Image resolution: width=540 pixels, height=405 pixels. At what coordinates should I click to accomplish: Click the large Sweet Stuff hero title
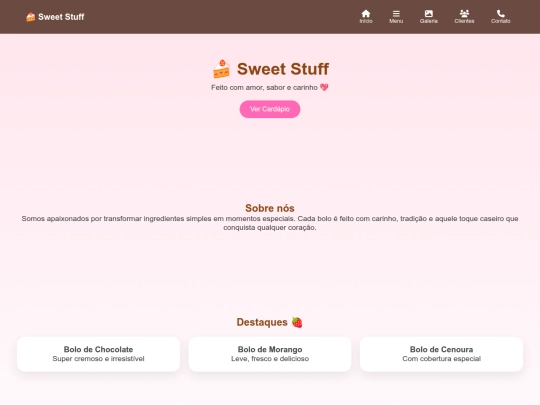(283, 69)
